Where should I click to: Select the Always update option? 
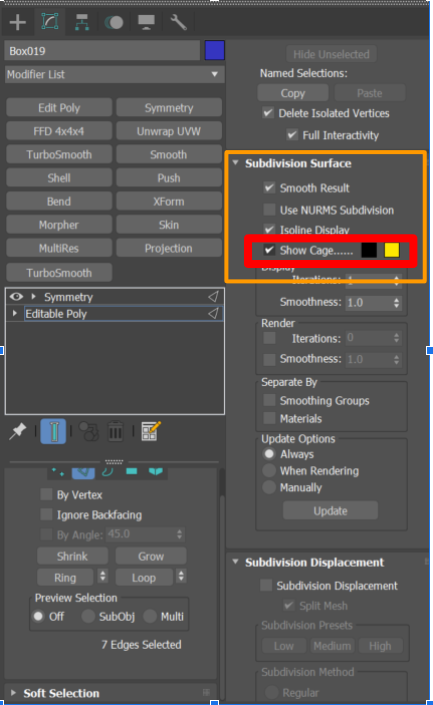[269, 454]
